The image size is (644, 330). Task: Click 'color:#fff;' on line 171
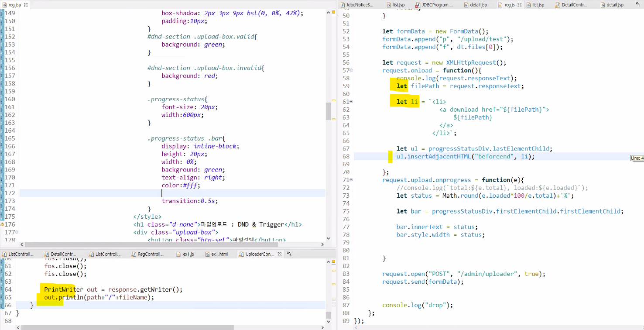pos(181,185)
